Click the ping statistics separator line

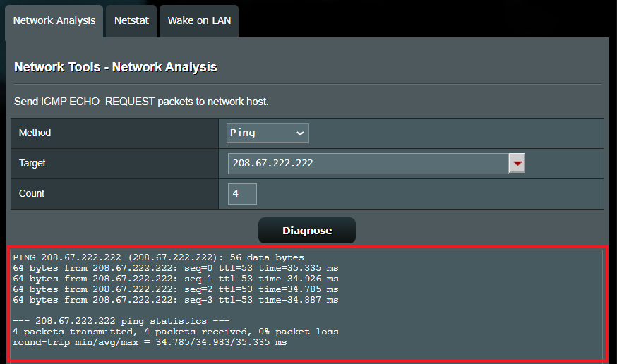tap(121, 321)
